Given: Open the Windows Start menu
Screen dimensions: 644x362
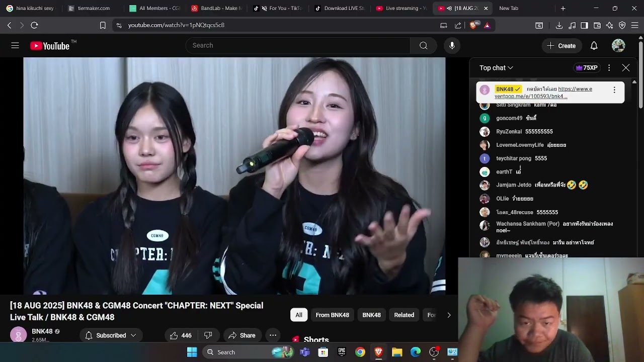Looking at the screenshot, I should [x=192, y=352].
